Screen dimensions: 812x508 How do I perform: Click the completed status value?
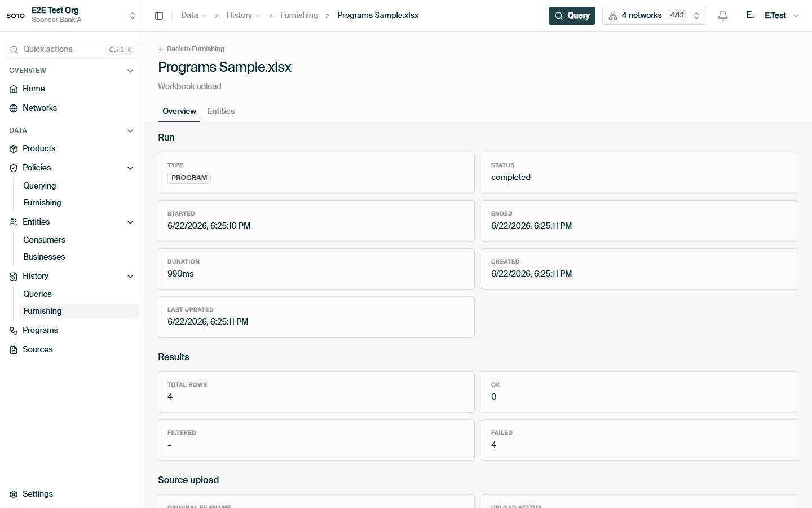[511, 177]
